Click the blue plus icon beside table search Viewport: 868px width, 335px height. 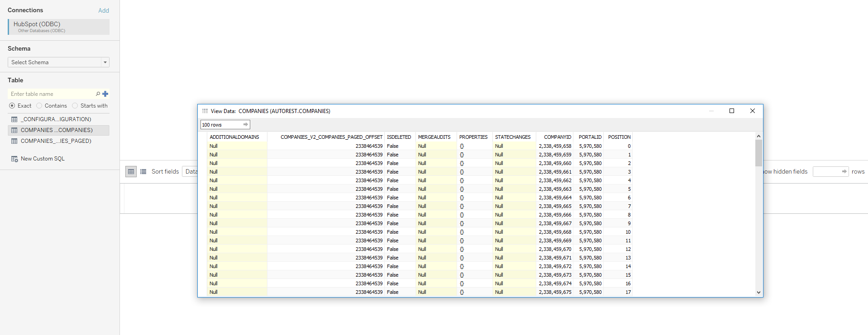tap(105, 94)
